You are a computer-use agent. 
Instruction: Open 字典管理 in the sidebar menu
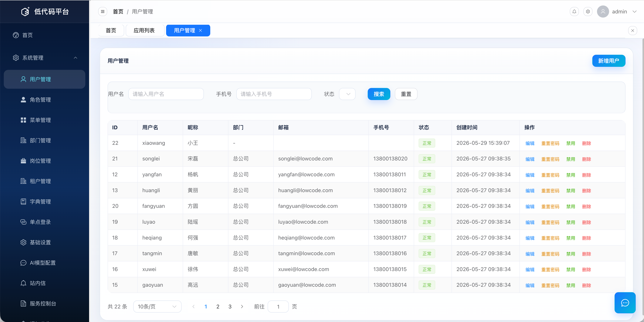[x=45, y=202]
